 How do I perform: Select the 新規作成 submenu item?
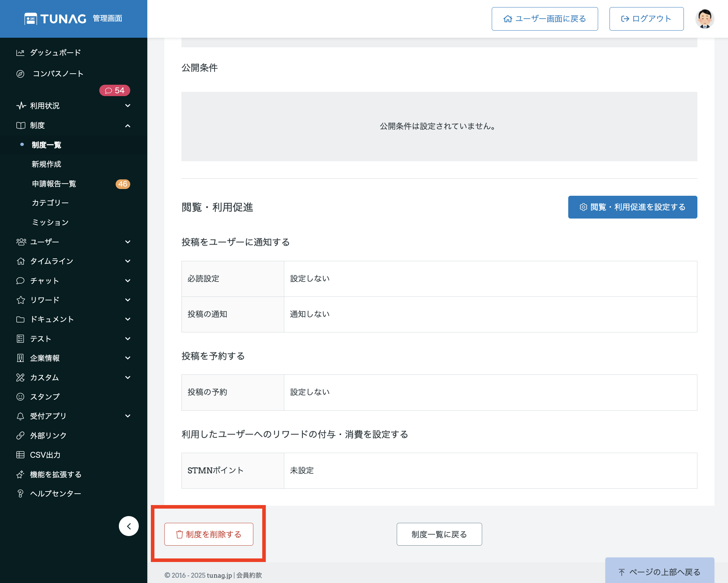(x=47, y=164)
